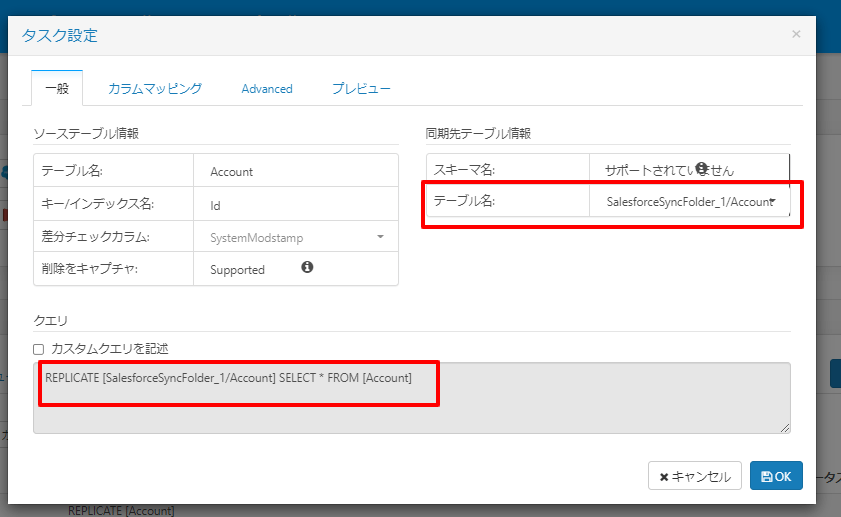Viewport: 841px width, 517px height.
Task: Click the query box resize handle
Action: [785, 427]
